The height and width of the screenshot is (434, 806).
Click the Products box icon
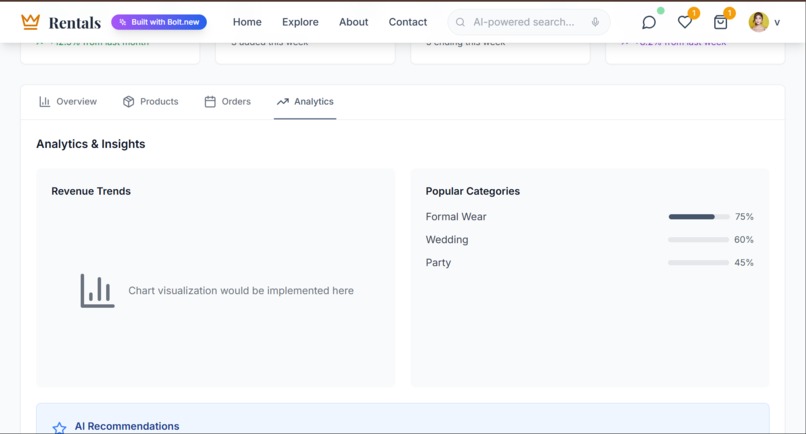(x=129, y=102)
